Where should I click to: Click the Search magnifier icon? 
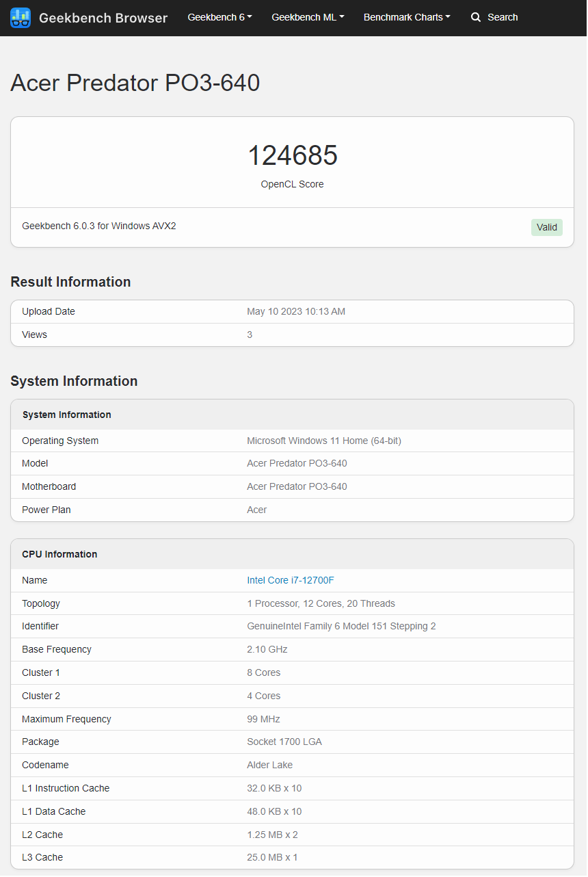(476, 17)
